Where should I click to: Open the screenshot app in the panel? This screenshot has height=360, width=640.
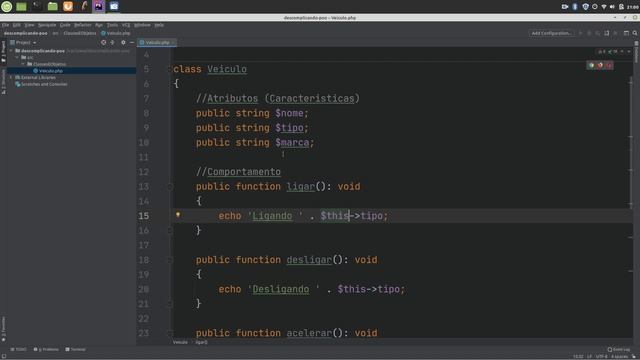coord(114,6)
